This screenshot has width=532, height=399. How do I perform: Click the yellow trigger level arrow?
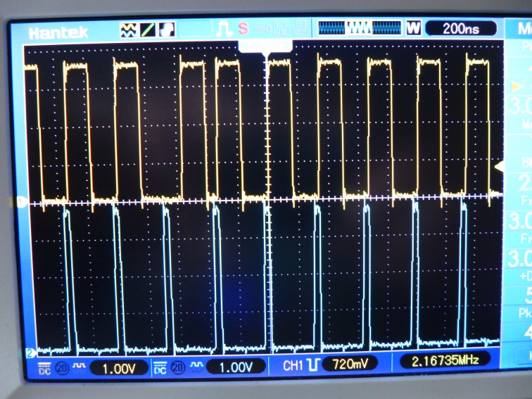coord(499,166)
